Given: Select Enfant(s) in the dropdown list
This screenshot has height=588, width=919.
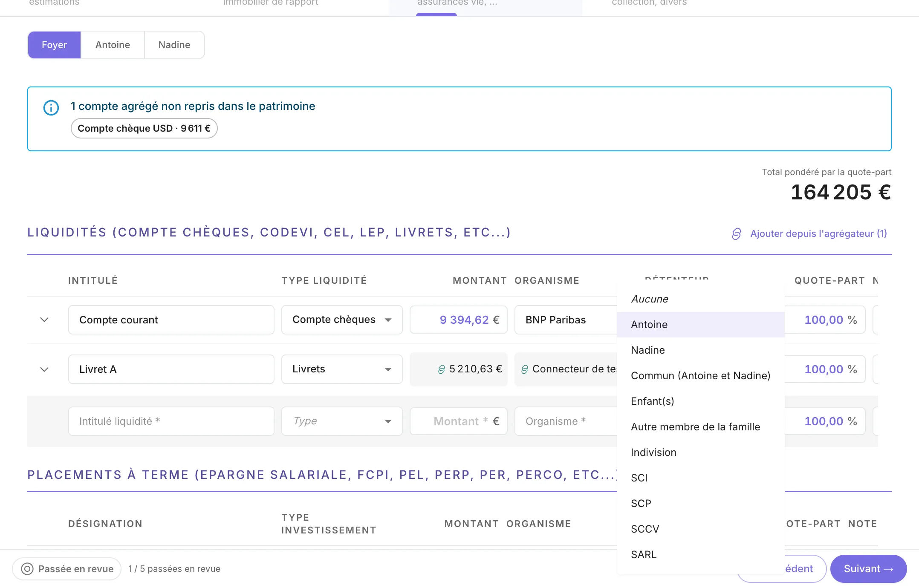Looking at the screenshot, I should click(x=701, y=401).
